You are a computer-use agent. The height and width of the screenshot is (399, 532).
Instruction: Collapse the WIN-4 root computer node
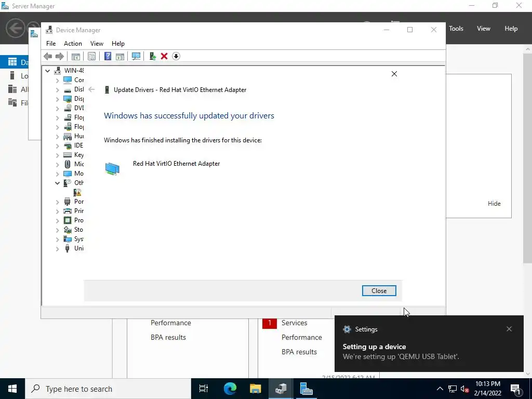click(47, 71)
